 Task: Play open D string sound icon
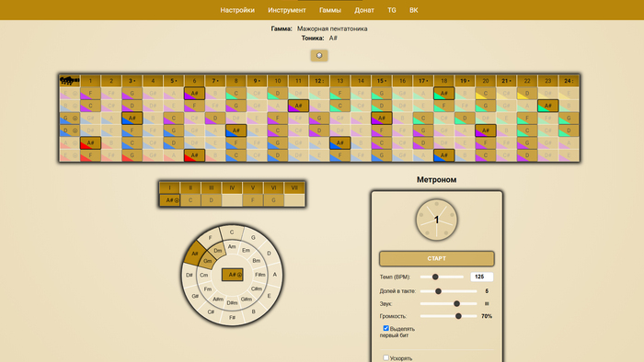click(x=75, y=130)
